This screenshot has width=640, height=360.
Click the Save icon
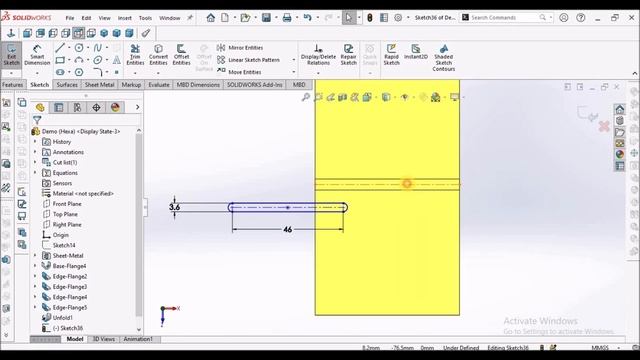click(266, 18)
